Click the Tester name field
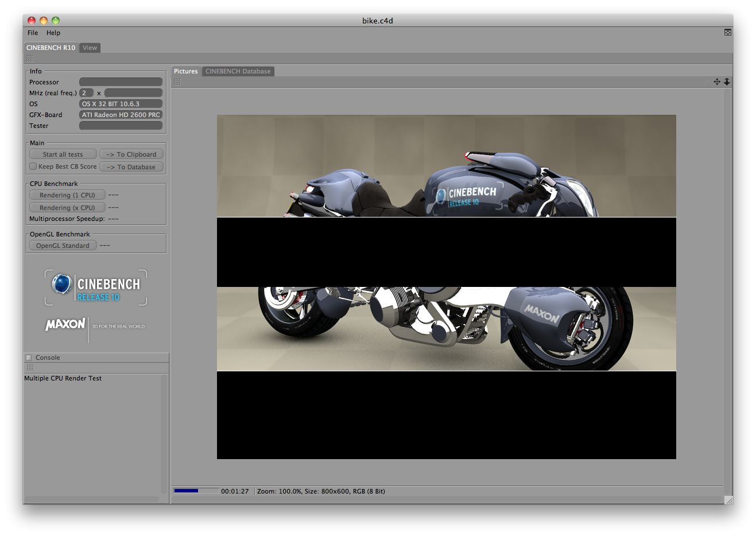Screen dimensions: 756x536 [121, 126]
